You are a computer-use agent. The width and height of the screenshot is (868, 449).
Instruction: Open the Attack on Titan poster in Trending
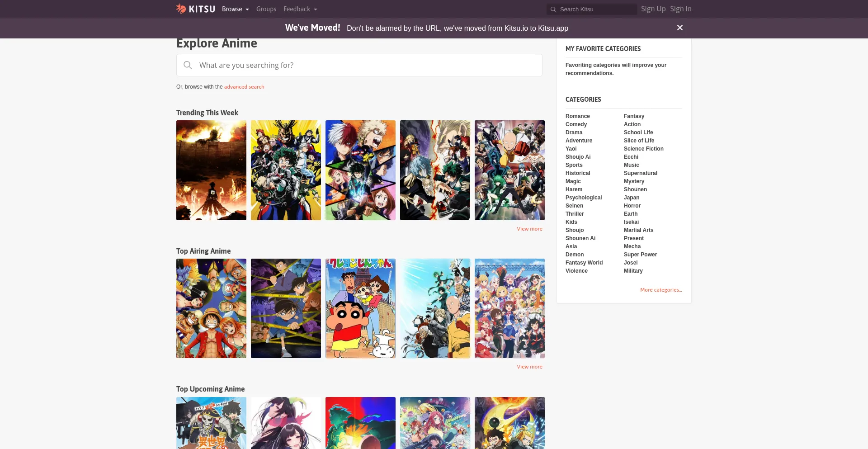tap(211, 170)
